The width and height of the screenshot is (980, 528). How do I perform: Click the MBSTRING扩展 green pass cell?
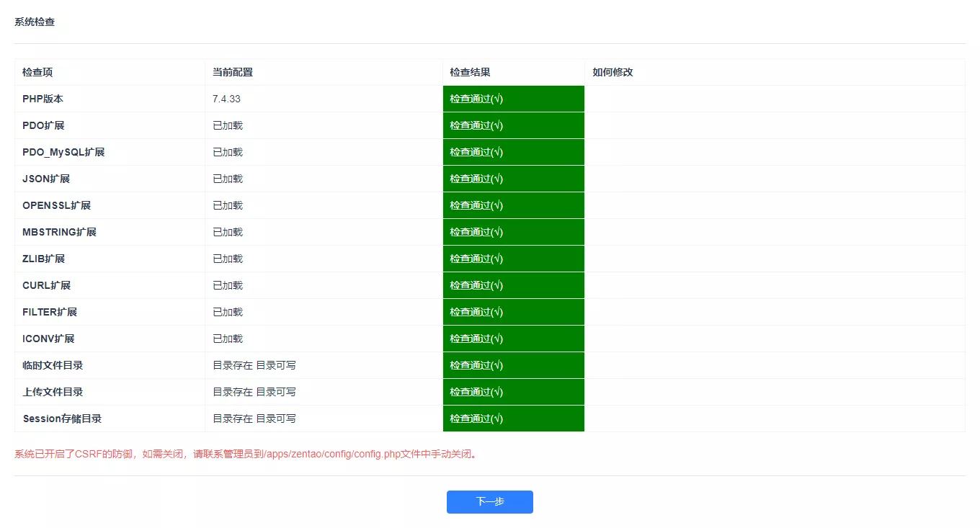tap(514, 232)
